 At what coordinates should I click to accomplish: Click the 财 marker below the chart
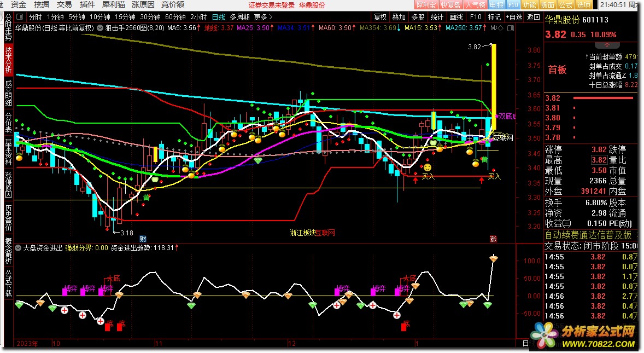(143, 239)
